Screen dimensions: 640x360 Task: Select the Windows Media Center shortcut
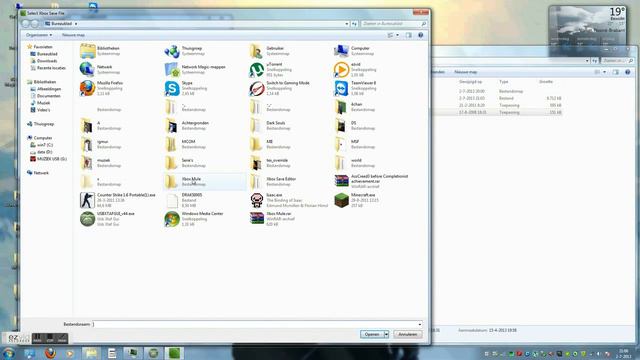[172, 219]
